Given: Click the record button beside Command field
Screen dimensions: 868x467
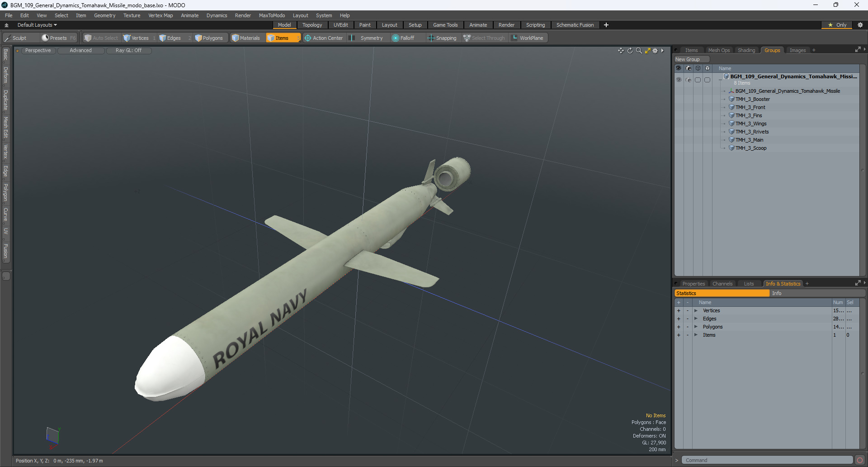Looking at the screenshot, I should point(860,460).
